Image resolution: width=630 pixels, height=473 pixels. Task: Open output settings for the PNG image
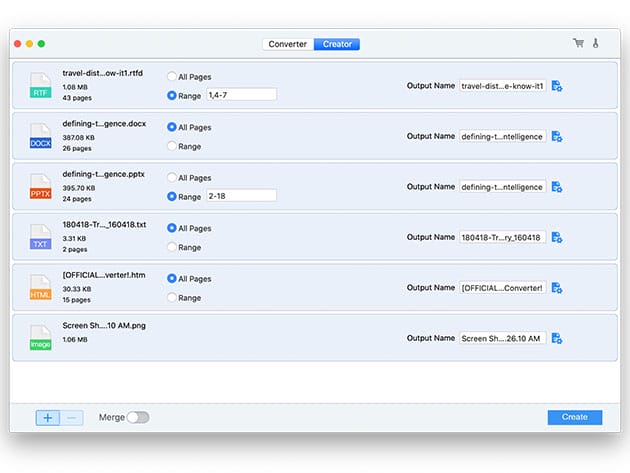557,338
